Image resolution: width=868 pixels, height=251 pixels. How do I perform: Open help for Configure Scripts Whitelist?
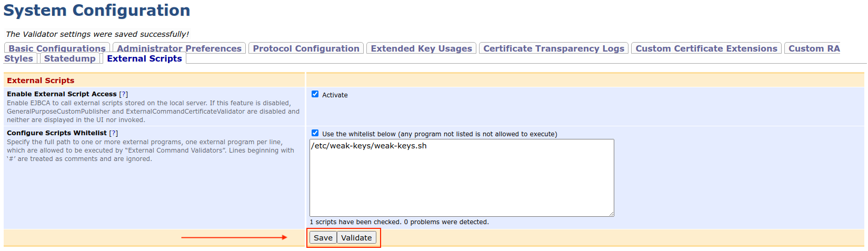pyautogui.click(x=113, y=133)
